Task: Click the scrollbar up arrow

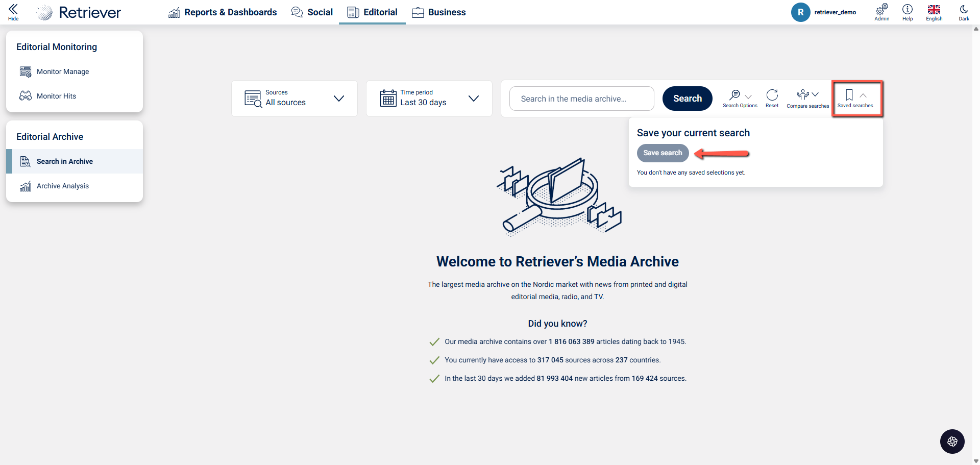Action: (976, 29)
